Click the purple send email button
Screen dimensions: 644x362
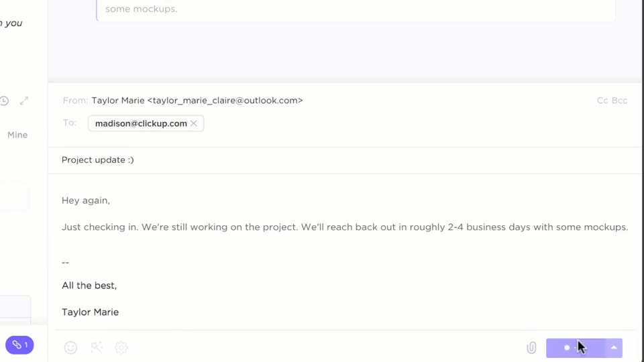pyautogui.click(x=576, y=348)
